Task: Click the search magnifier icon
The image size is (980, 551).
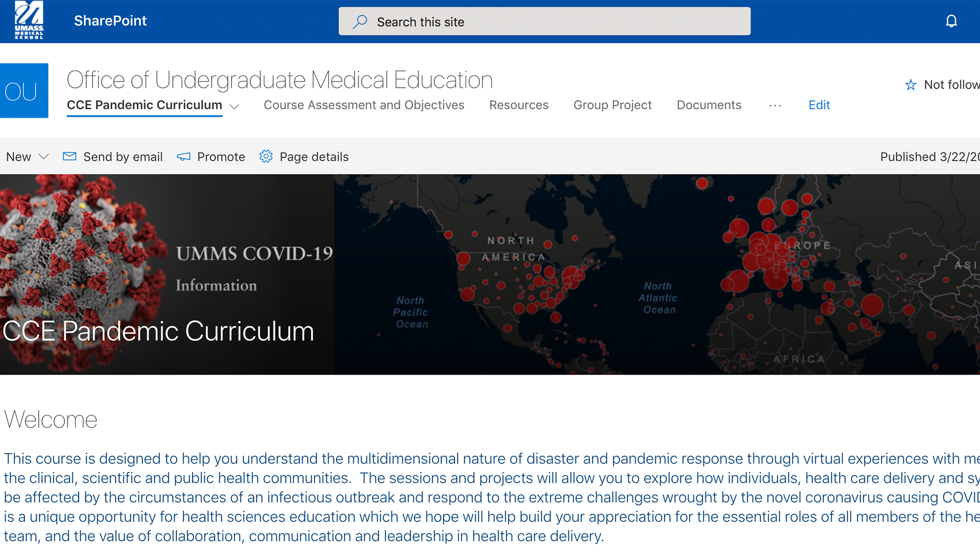Action: coord(360,21)
